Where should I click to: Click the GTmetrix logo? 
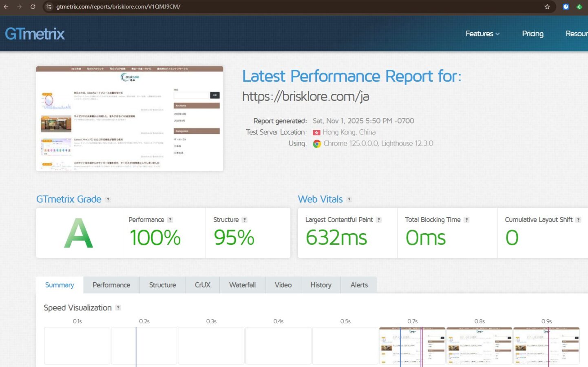[35, 34]
